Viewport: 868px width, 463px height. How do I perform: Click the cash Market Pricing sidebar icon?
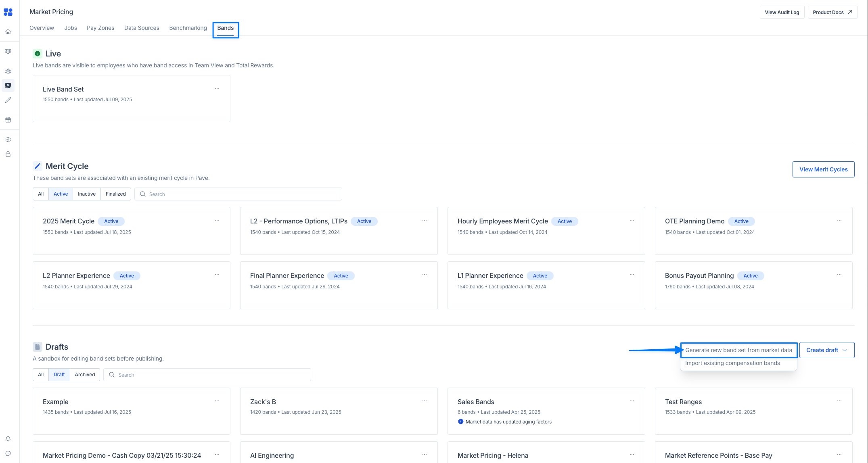(x=8, y=85)
